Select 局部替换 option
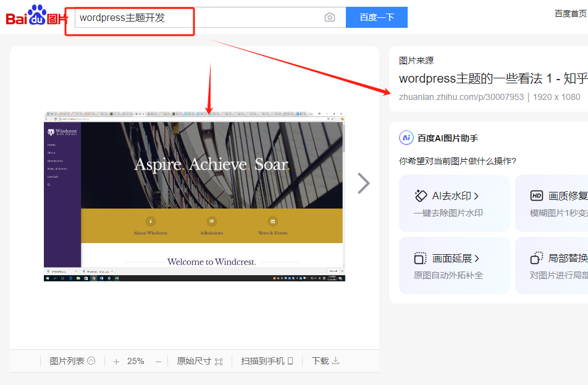The height and width of the screenshot is (385, 588). (552, 265)
